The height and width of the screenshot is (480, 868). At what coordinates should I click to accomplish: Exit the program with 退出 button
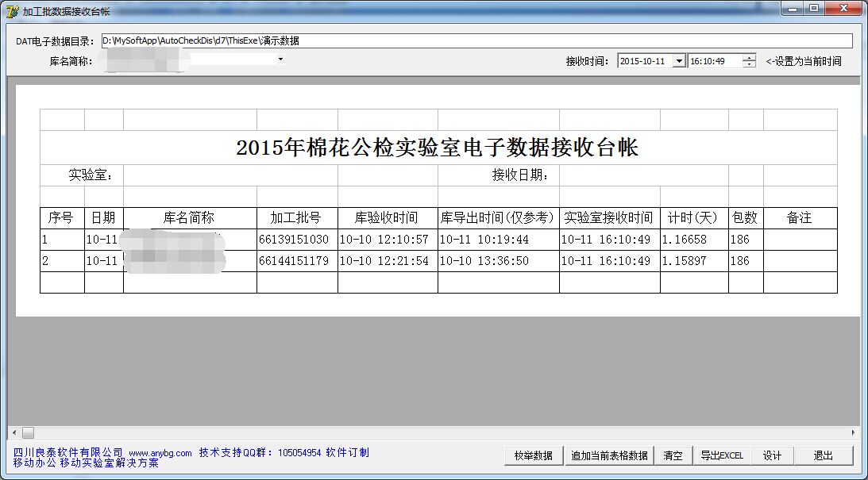(824, 455)
